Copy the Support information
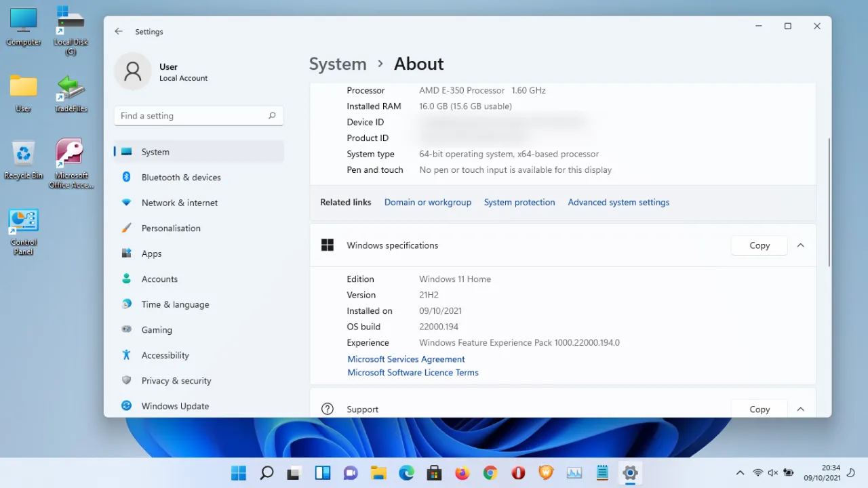The width and height of the screenshot is (868, 488). click(x=759, y=409)
